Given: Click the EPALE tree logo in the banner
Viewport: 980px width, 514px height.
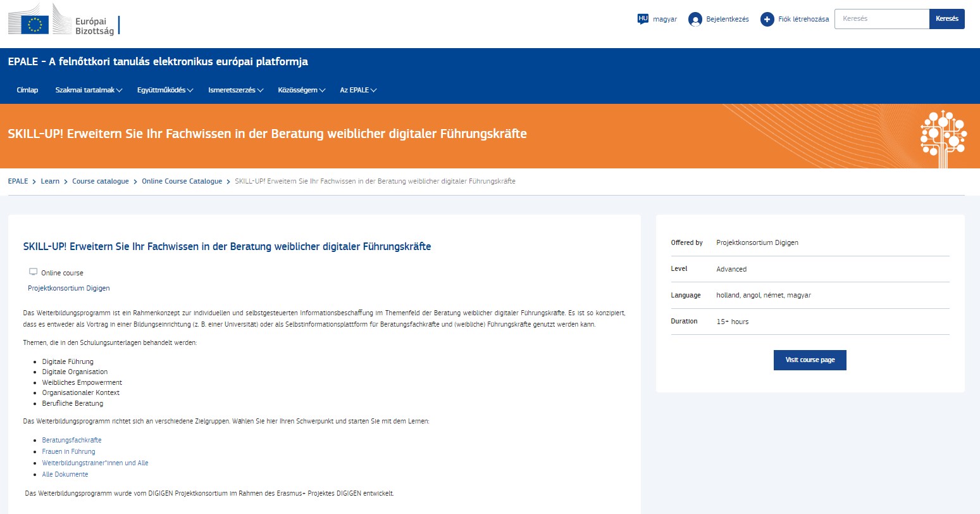Looking at the screenshot, I should coord(943,138).
